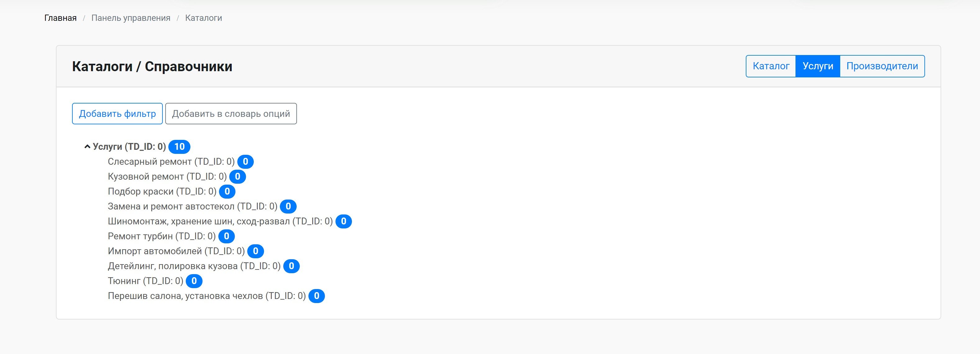Click the badge beside Импорт автомобилей
Screen dimensions: 980x354
[x=255, y=251]
